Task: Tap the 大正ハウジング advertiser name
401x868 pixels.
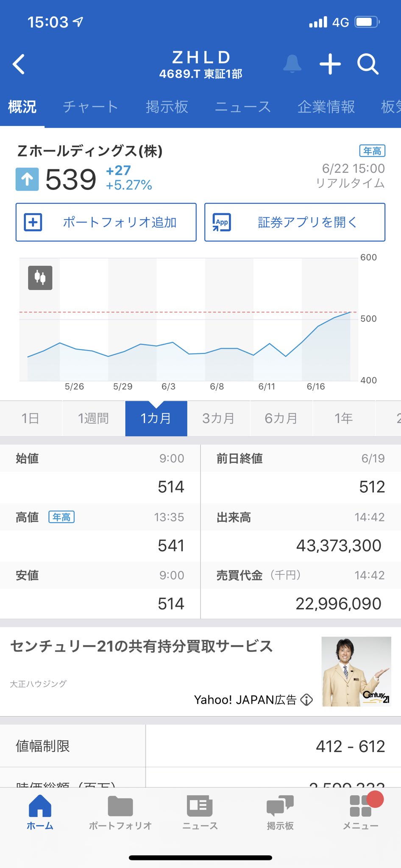Action: pos(38,684)
